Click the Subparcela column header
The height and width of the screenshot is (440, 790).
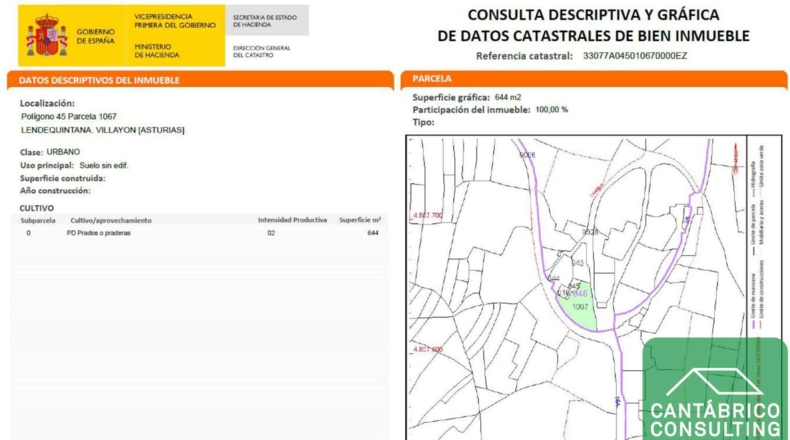[38, 221]
